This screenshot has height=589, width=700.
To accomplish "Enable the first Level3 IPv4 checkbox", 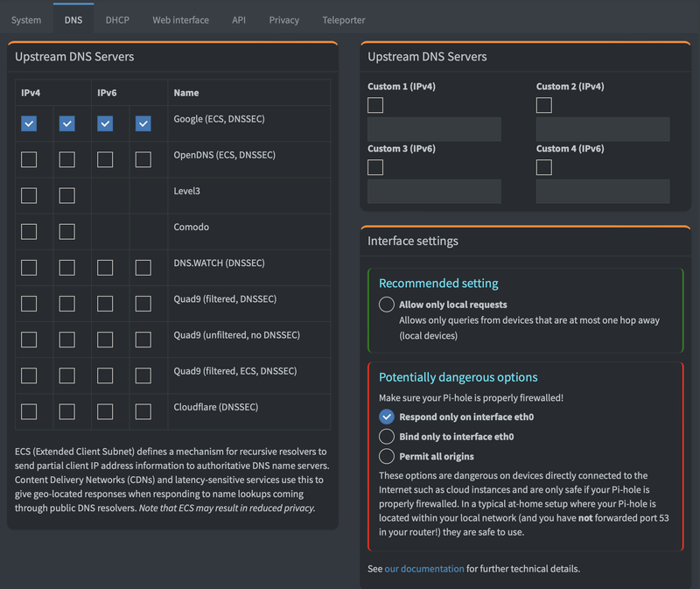I will click(x=29, y=195).
